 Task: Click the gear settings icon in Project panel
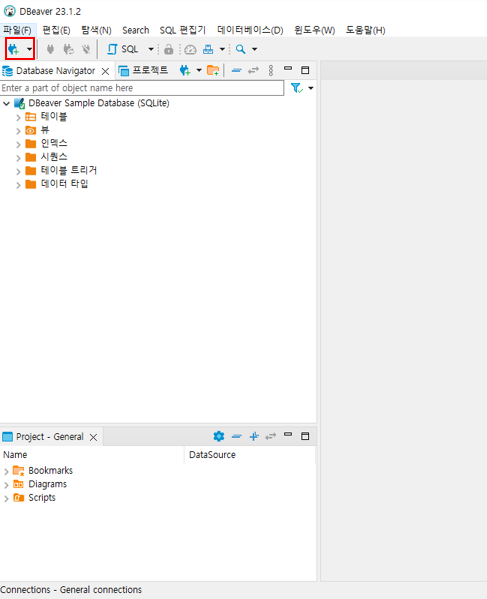click(219, 436)
